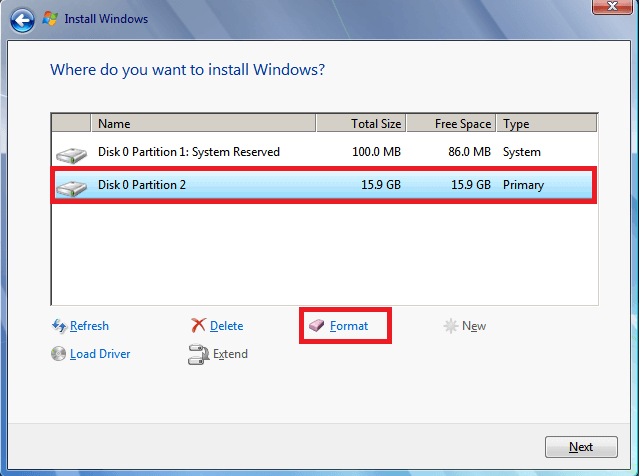The height and width of the screenshot is (476, 639).
Task: Click the Format eraser icon
Action: [317, 326]
